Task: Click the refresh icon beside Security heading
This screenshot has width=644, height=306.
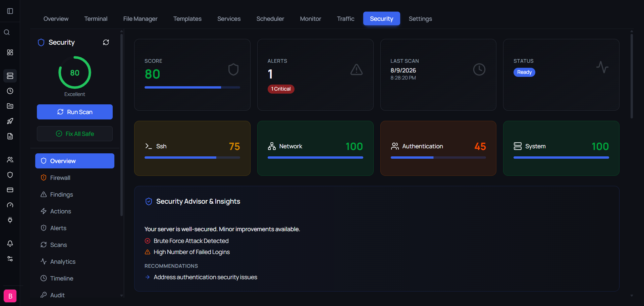Action: coord(106,42)
